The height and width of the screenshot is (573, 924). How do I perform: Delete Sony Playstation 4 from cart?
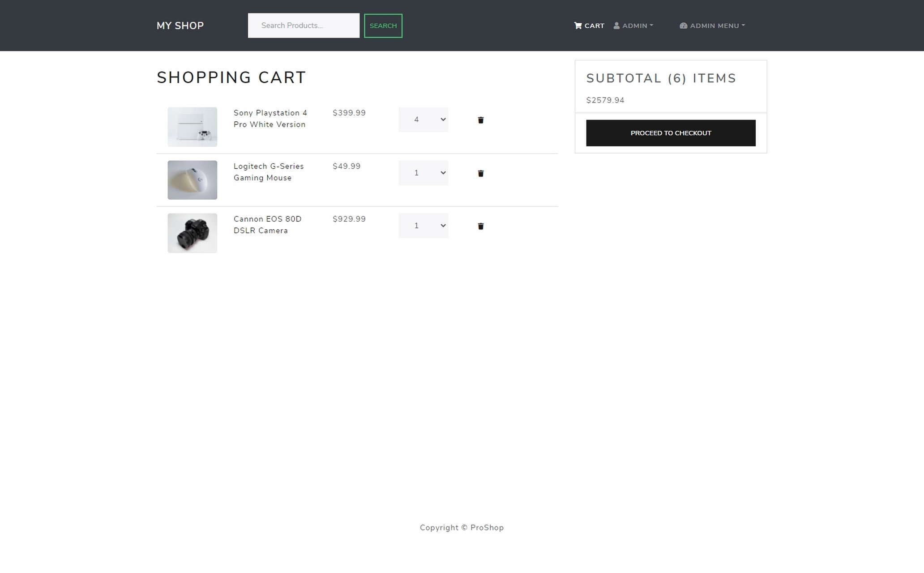480,120
